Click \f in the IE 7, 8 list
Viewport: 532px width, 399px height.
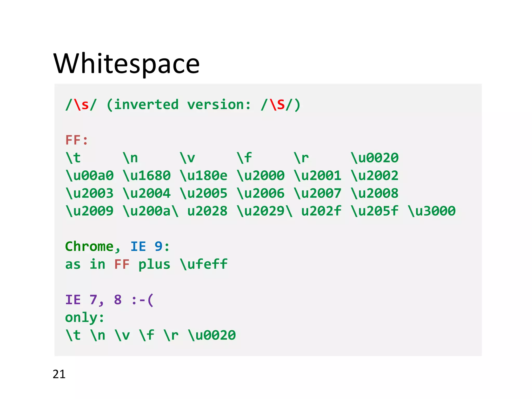(147, 335)
